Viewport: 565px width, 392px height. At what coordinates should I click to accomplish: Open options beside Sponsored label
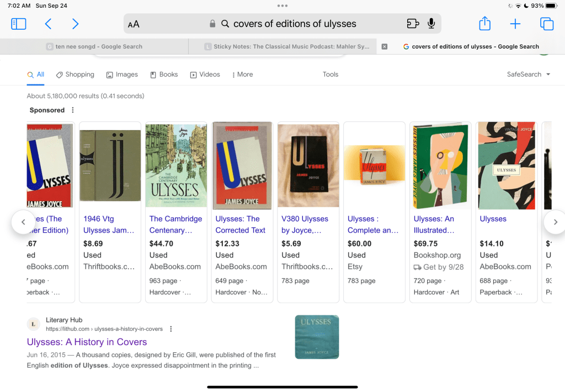click(73, 110)
